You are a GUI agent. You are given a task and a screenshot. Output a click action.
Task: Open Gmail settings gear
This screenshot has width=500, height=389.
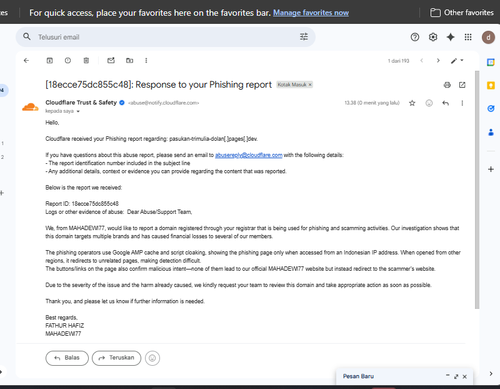click(433, 37)
